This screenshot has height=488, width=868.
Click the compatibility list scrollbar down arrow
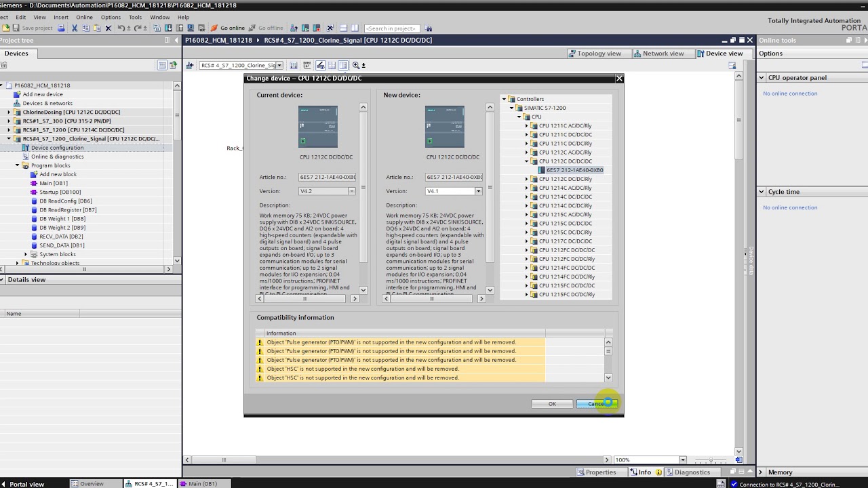608,378
